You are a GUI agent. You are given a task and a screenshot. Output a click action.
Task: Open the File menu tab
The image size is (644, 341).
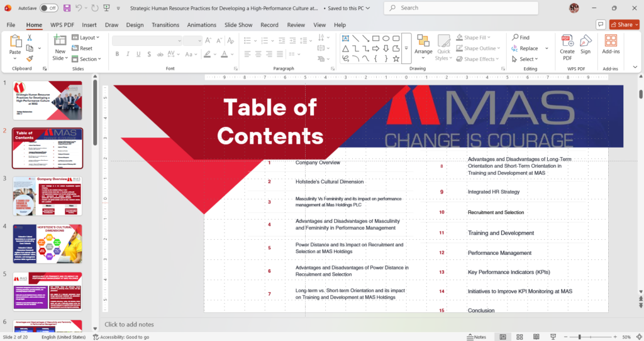click(11, 24)
